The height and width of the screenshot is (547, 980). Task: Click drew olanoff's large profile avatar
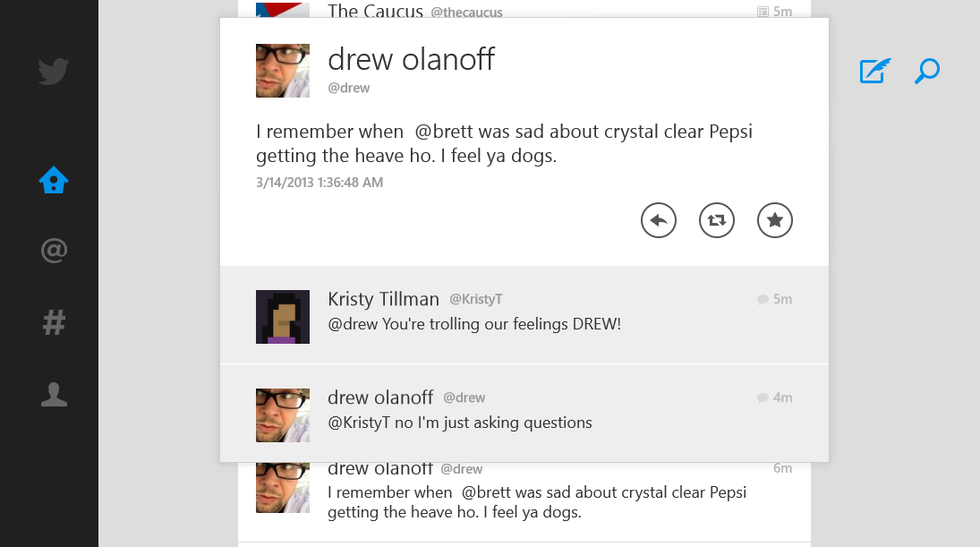(x=283, y=71)
